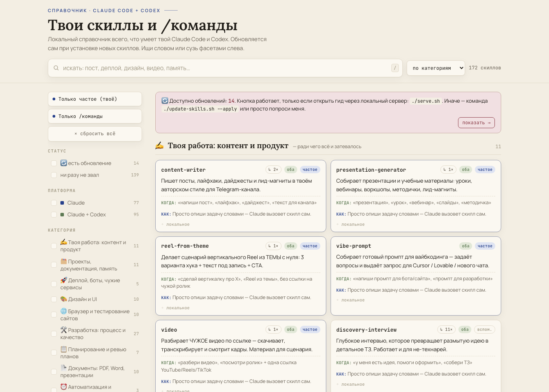The width and height of the screenshot is (549, 392).
Task: Click the globe icon of Браузер category
Action: 64,311
